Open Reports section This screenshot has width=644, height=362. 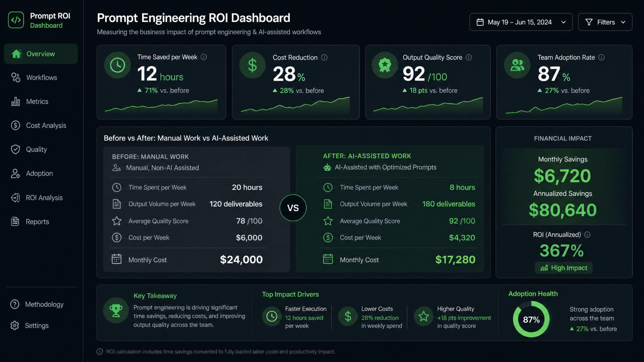(x=41, y=222)
